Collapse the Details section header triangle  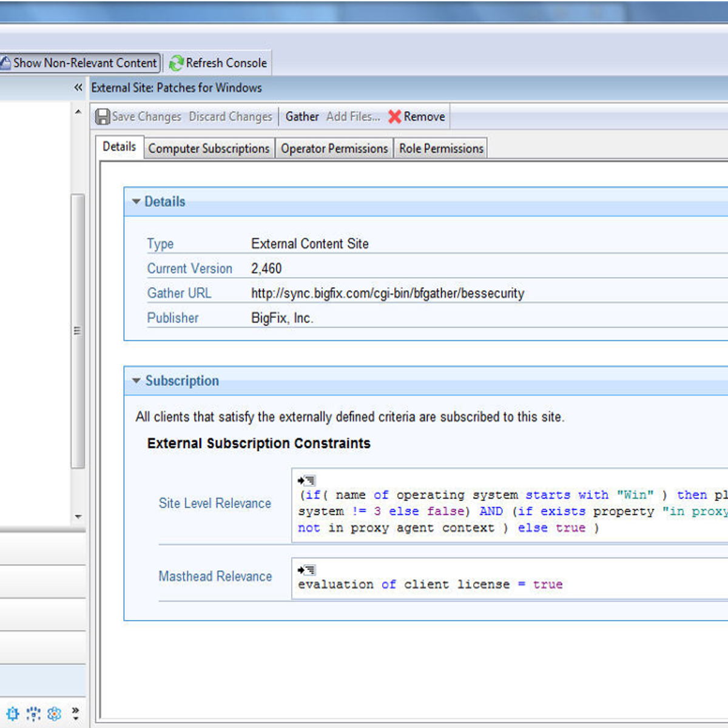[136, 201]
